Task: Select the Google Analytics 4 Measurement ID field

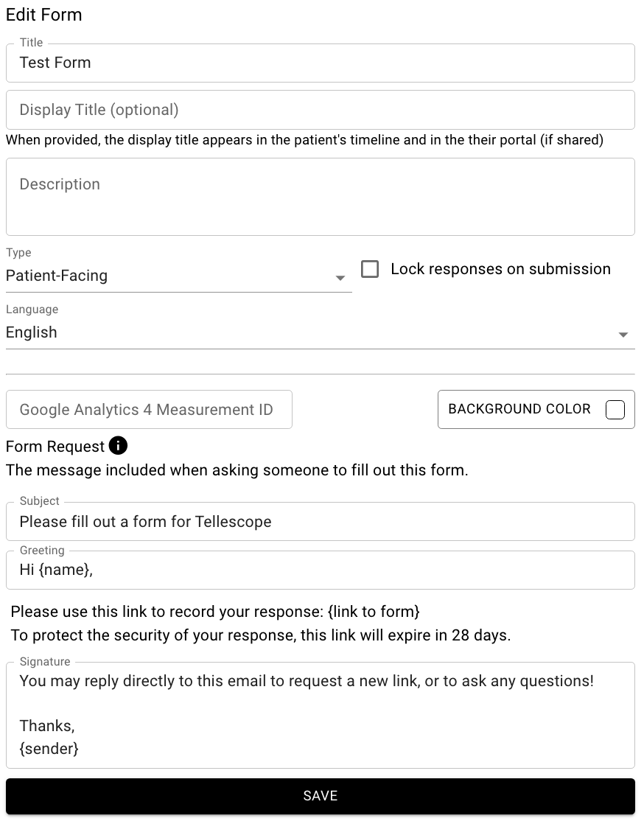Action: (149, 409)
